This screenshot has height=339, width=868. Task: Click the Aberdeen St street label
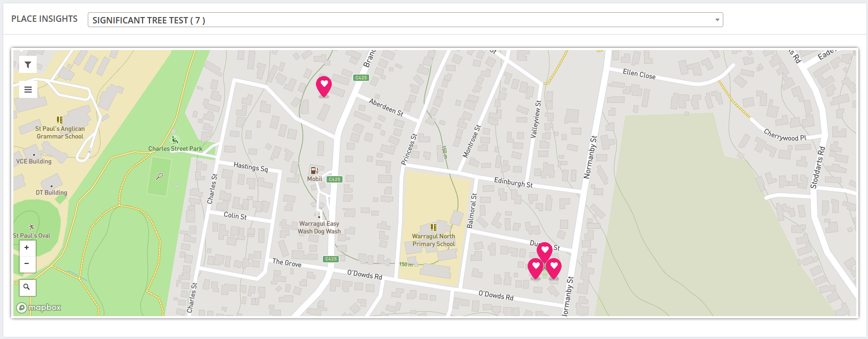point(386,107)
